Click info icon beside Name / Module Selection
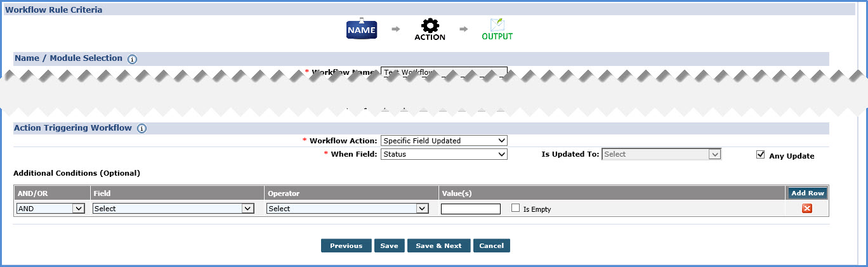This screenshot has height=267, width=868. pos(132,59)
